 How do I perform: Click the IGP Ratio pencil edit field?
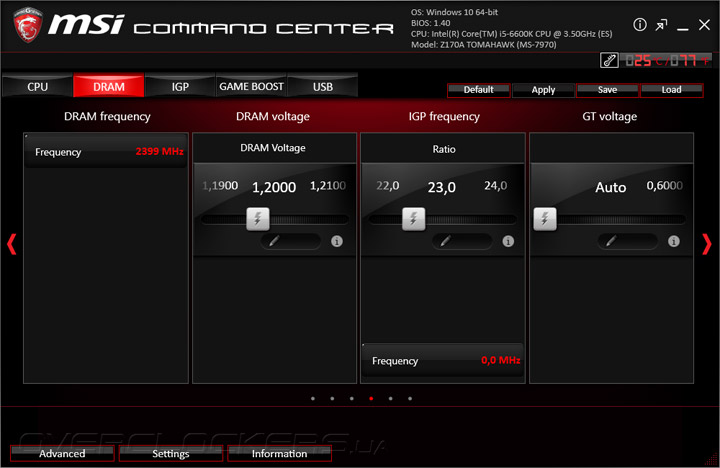(462, 241)
